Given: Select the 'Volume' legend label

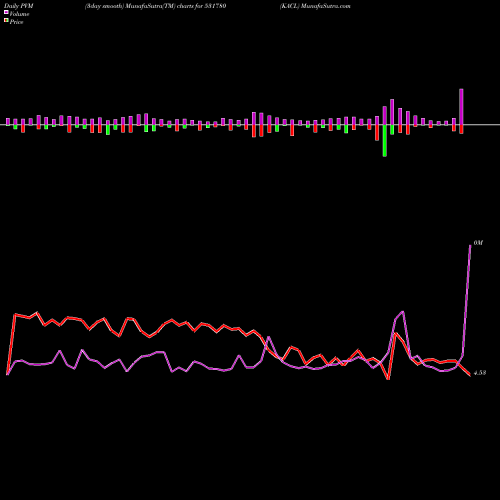Looking at the screenshot, I should (19, 14).
